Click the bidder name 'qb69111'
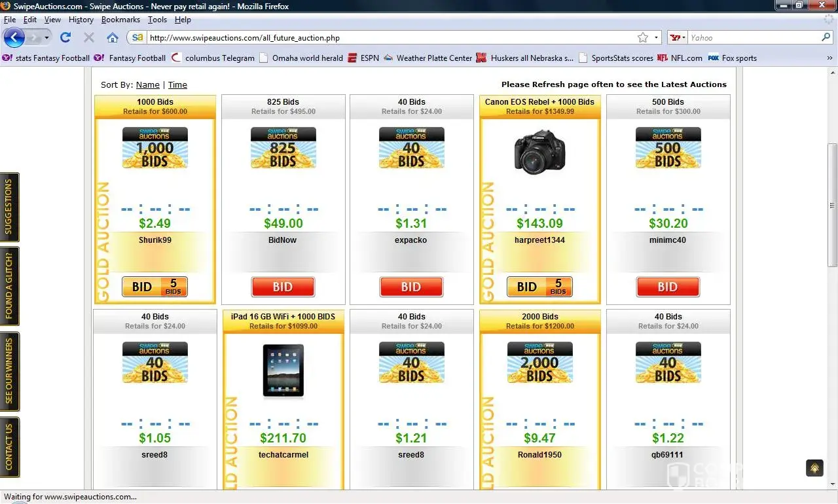The width and height of the screenshot is (838, 504). click(668, 455)
